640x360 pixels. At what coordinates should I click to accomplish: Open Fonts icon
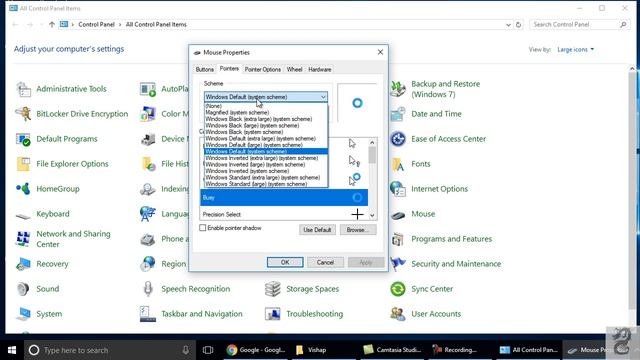(398, 164)
